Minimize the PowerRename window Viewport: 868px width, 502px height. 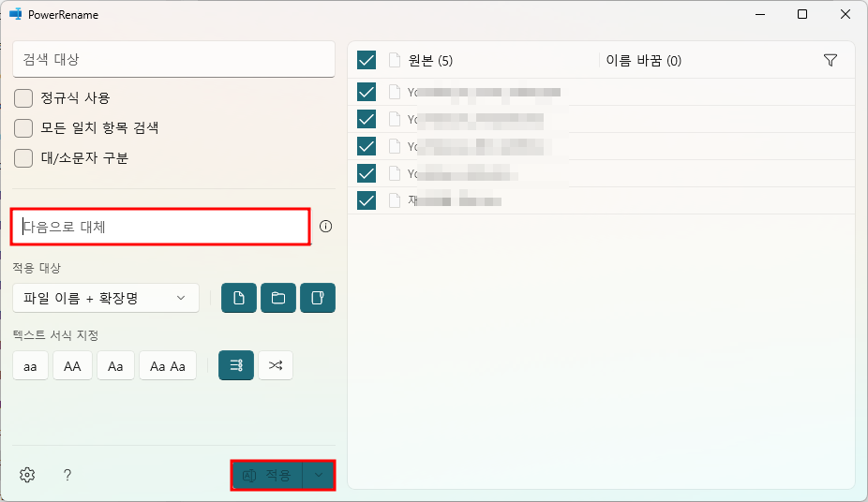760,14
